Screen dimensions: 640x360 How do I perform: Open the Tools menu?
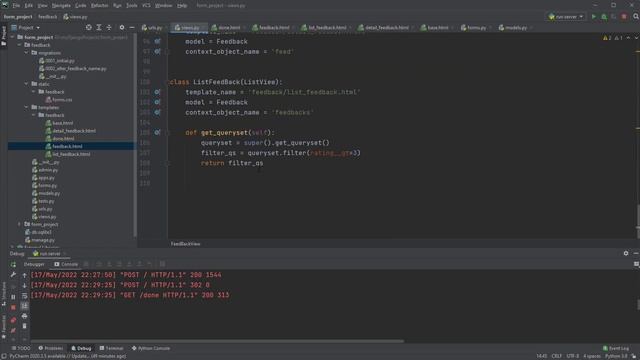coord(131,5)
